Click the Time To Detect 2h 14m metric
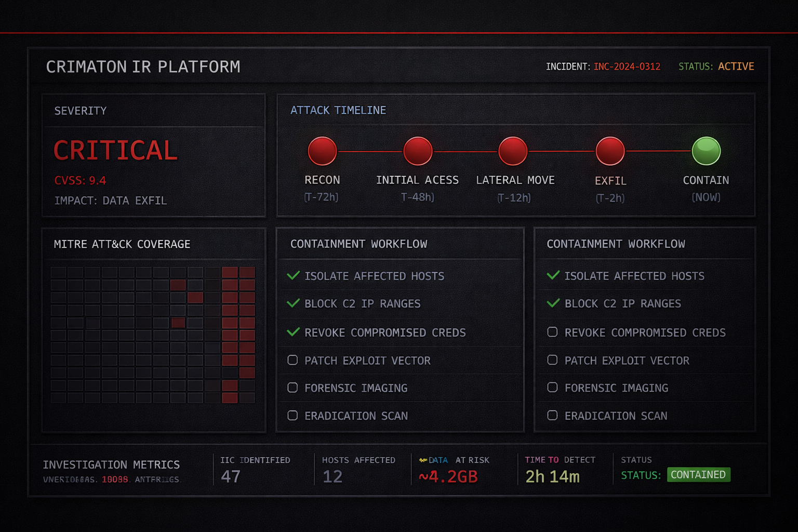Viewport: 798px width, 532px height. 552,476
